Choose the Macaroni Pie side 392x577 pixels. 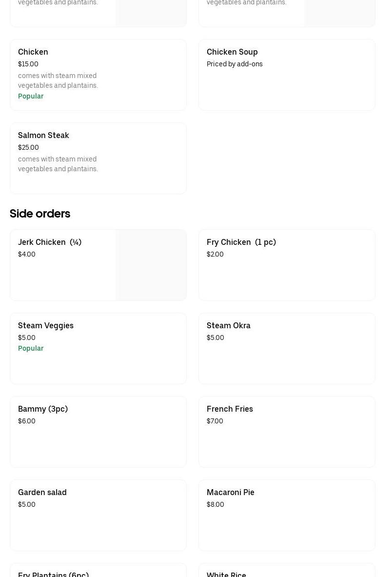tap(286, 515)
